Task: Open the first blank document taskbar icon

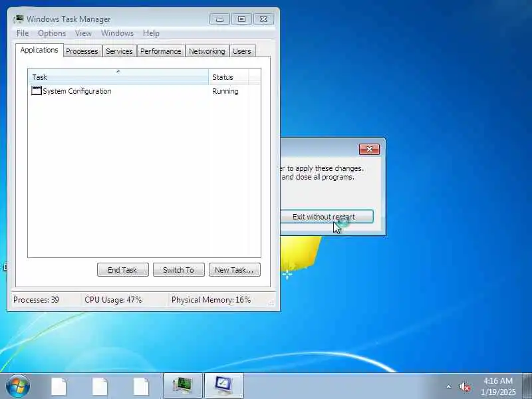Action: [x=59, y=387]
